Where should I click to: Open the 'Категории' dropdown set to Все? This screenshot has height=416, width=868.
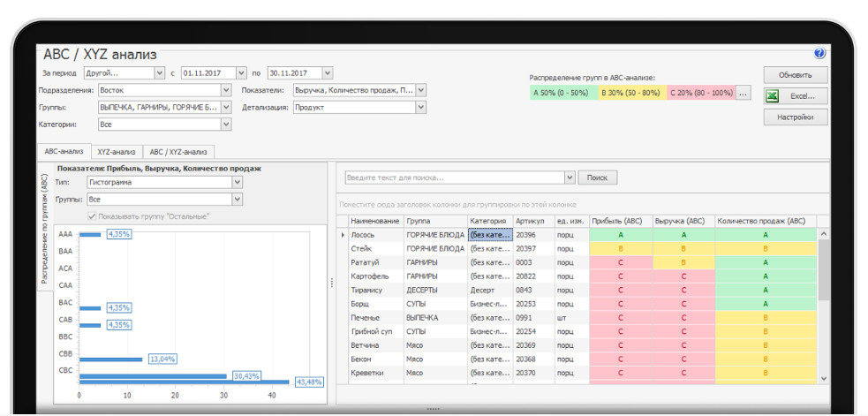point(226,125)
